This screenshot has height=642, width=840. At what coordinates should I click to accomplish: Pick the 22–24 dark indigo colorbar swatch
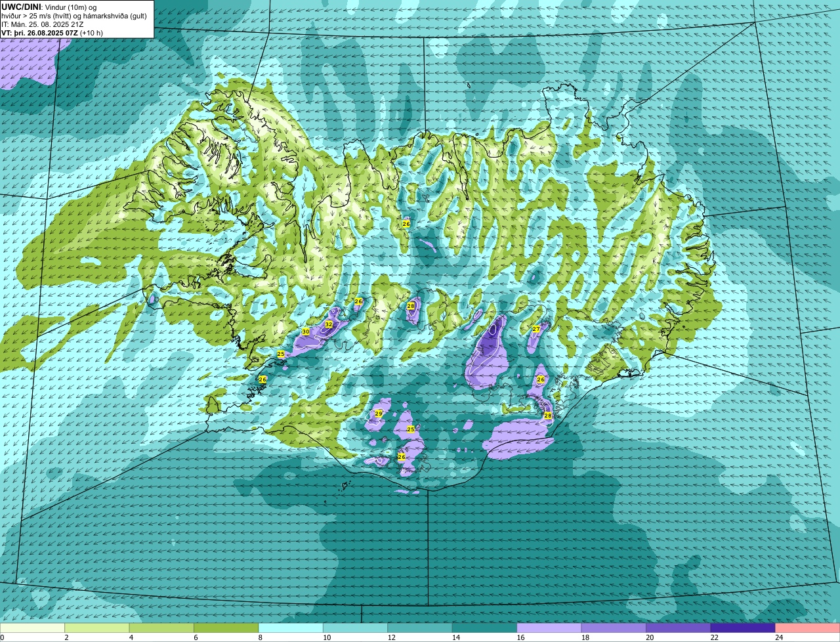(744, 628)
